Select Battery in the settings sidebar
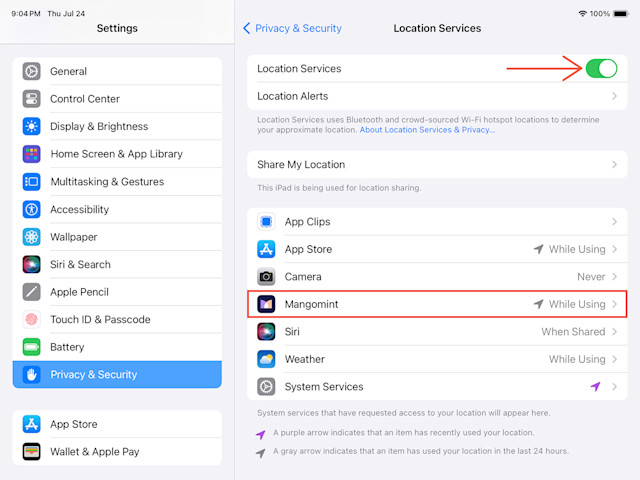The height and width of the screenshot is (480, 640). coord(117,347)
